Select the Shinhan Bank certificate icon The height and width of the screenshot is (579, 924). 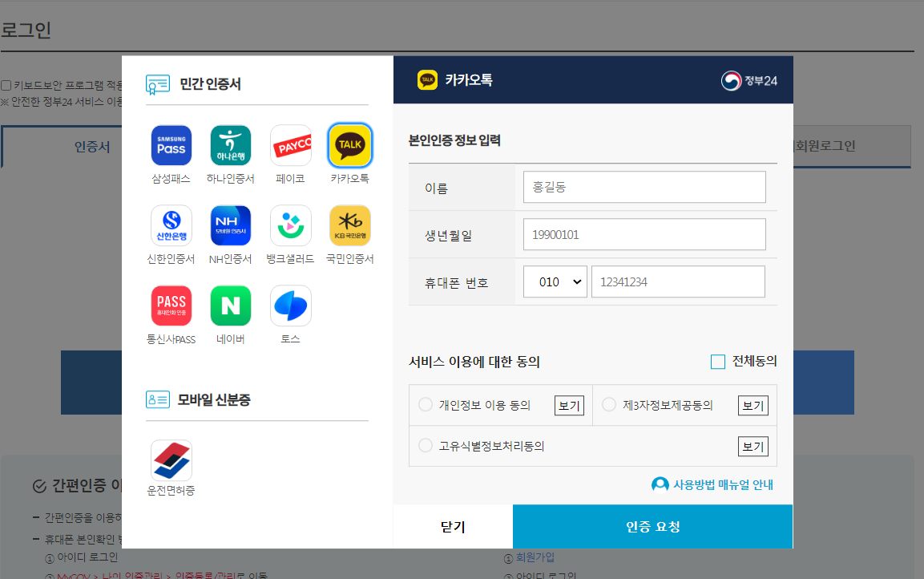171,225
